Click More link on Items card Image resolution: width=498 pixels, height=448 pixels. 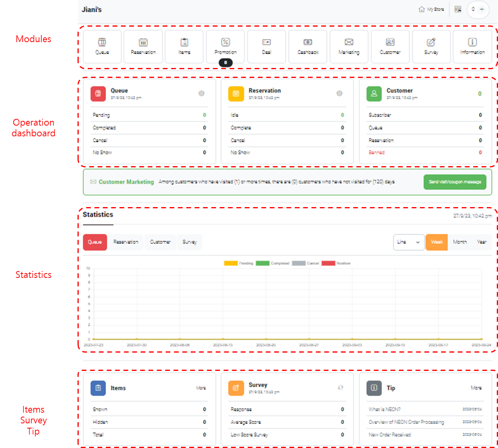tap(201, 388)
